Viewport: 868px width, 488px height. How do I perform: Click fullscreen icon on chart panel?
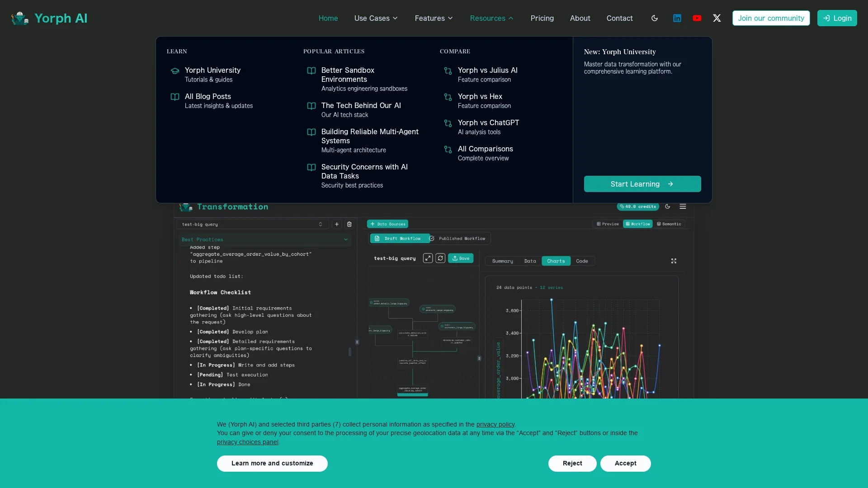pos(674,261)
